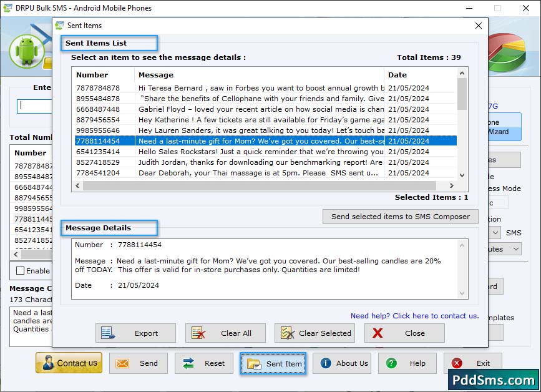Click the Clear Selected button

tap(314, 333)
